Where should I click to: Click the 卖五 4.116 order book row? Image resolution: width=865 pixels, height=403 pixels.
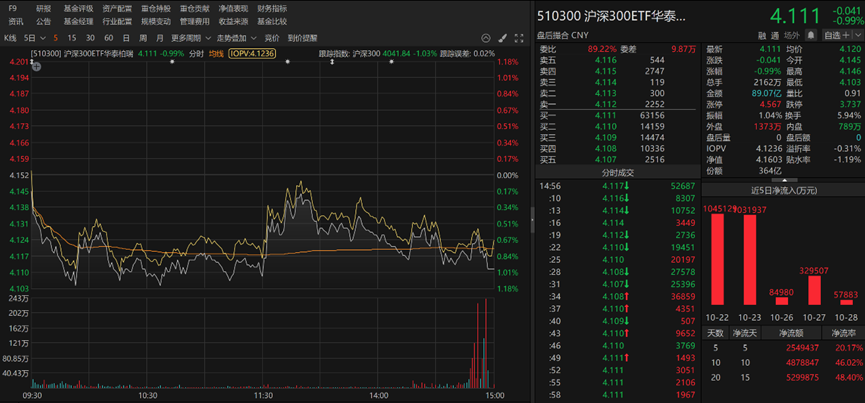click(x=618, y=60)
